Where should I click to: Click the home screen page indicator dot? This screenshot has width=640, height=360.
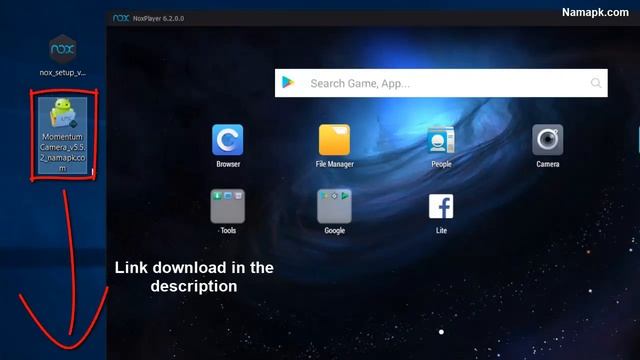pos(441,332)
